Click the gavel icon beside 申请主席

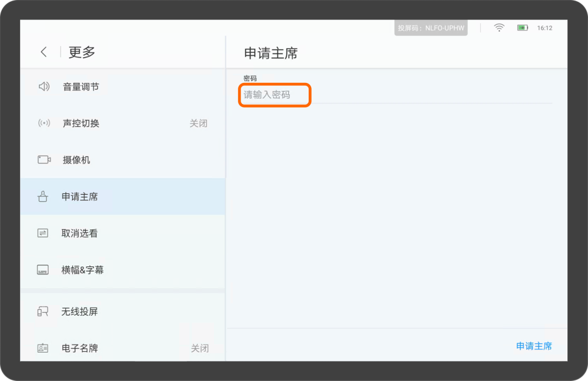[44, 196]
